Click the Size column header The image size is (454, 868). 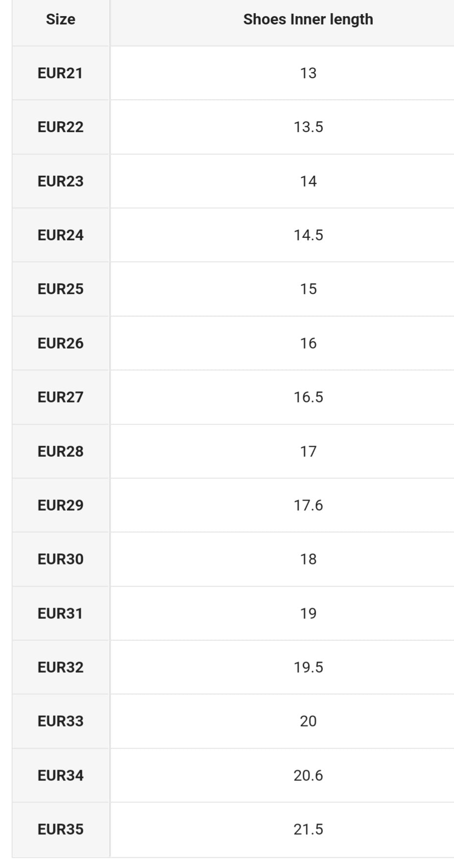click(61, 20)
